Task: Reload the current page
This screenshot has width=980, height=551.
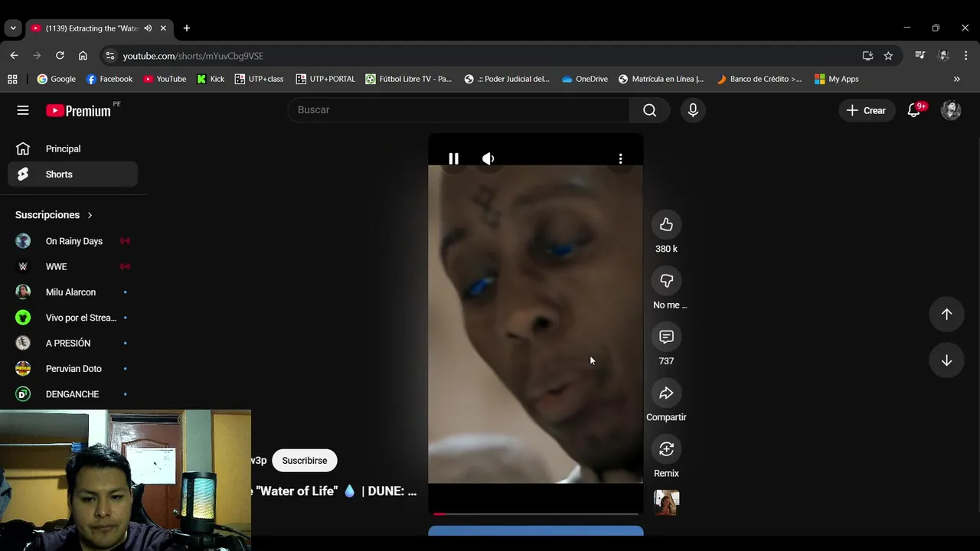Action: click(60, 56)
